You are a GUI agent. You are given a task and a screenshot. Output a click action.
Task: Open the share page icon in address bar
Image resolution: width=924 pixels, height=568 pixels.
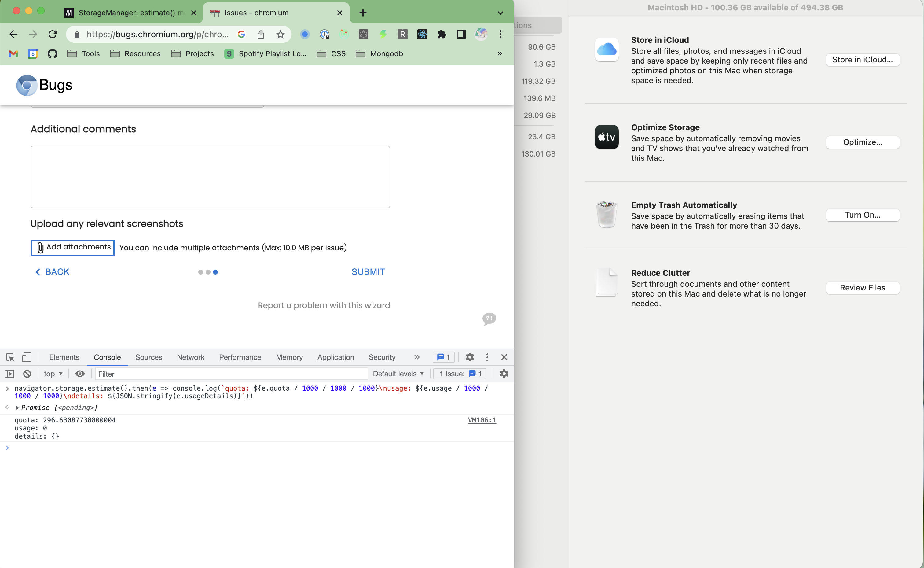tap(261, 35)
